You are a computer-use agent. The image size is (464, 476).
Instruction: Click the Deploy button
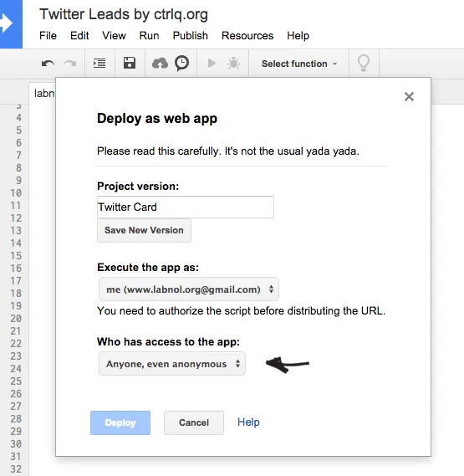coord(120,422)
